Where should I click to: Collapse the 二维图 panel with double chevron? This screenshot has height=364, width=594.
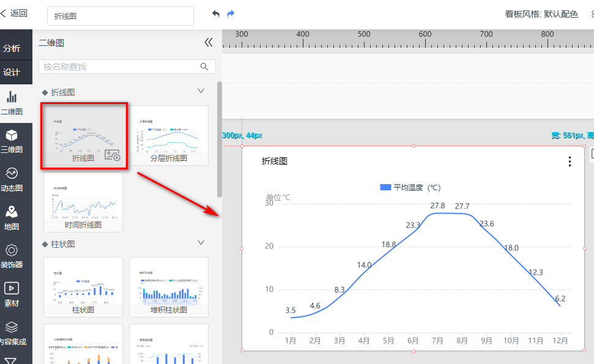(209, 42)
